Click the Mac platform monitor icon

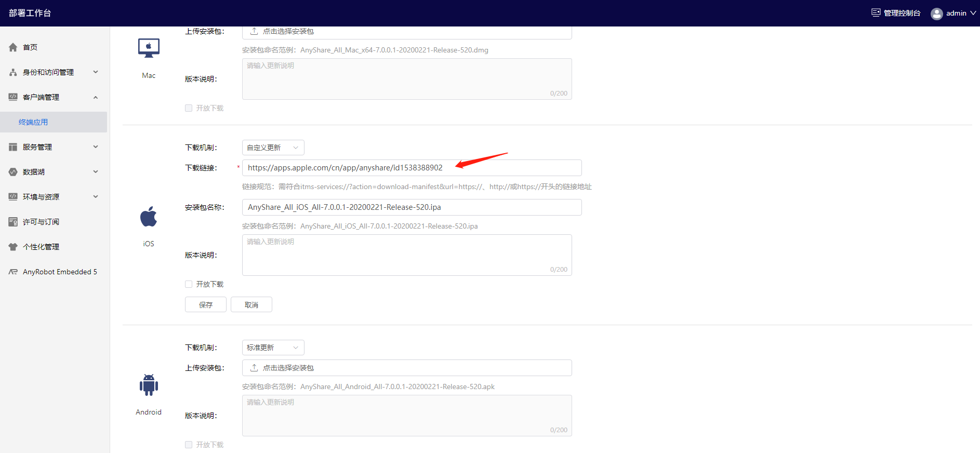click(149, 48)
